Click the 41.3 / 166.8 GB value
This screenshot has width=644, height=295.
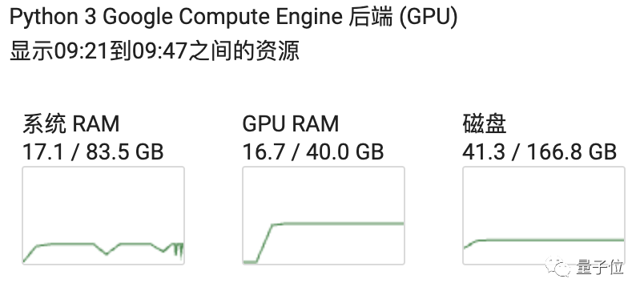coord(540,152)
